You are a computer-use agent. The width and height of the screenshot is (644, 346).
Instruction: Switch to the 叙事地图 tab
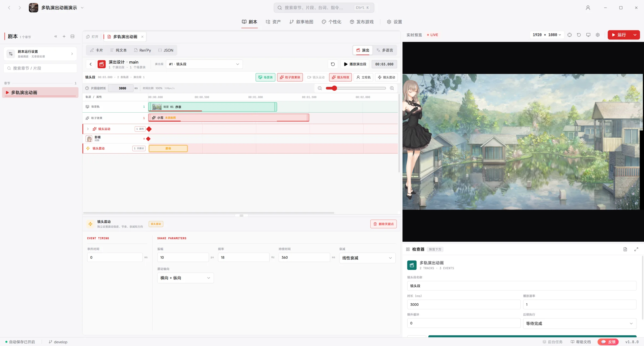point(301,22)
